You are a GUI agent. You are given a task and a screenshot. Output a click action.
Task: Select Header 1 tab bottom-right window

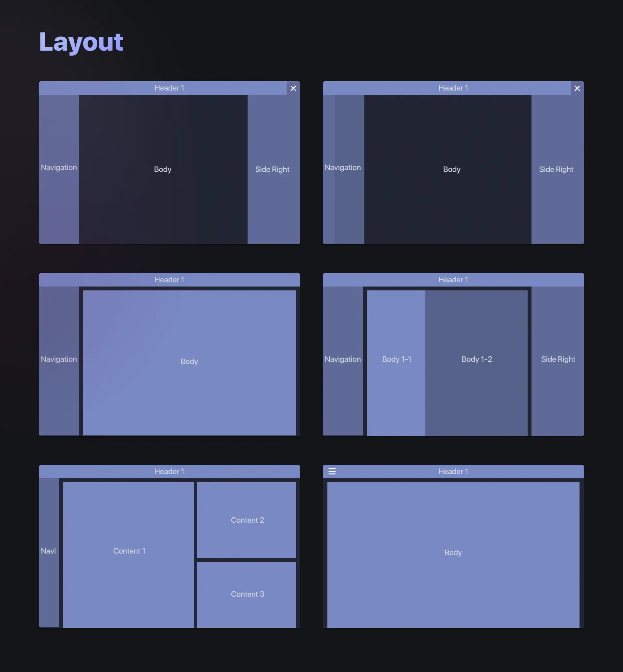point(453,471)
